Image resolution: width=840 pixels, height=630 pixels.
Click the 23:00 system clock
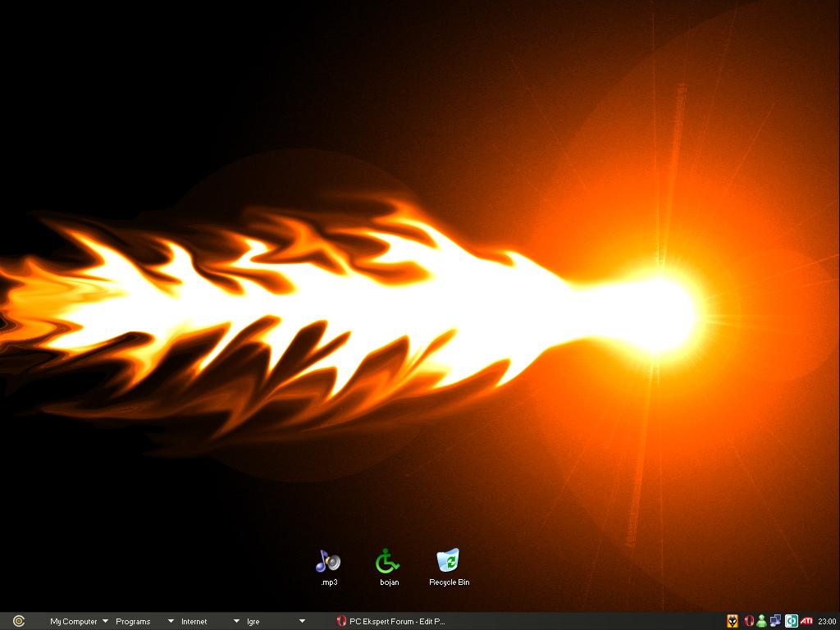tap(827, 621)
